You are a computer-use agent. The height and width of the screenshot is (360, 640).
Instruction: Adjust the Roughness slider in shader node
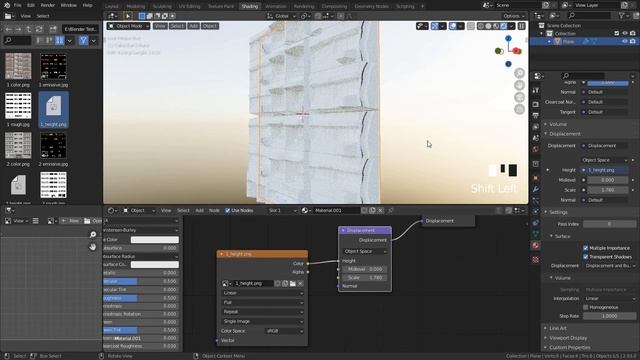click(x=141, y=298)
